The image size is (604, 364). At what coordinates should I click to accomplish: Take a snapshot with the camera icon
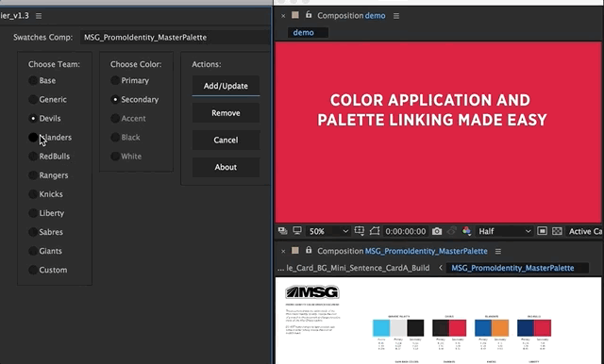[437, 231]
